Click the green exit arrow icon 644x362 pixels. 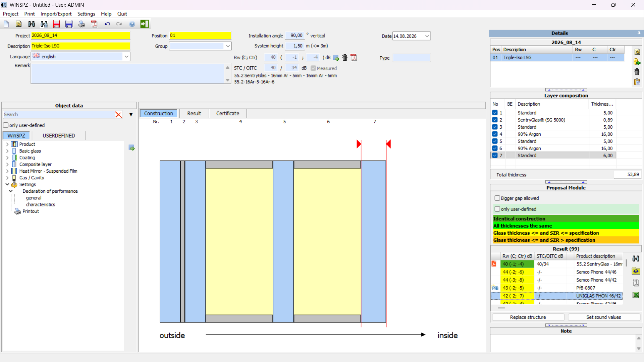145,24
